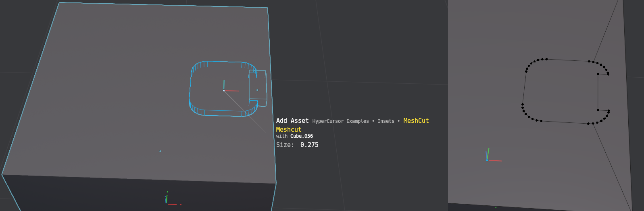Click the 3D cursor gizmo inside the meshcut outline
The width and height of the screenshot is (644, 211).
[224, 90]
